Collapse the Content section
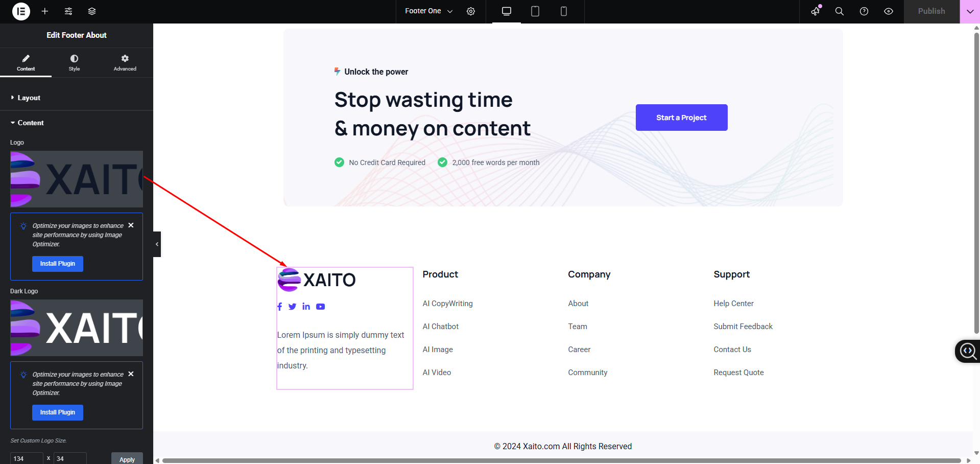980x464 pixels. tap(31, 123)
